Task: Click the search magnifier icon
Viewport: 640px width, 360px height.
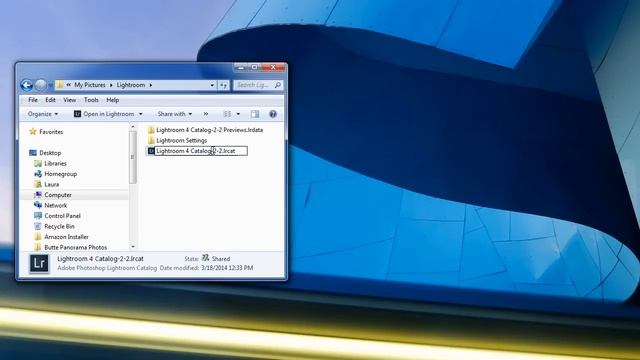Action: click(278, 85)
